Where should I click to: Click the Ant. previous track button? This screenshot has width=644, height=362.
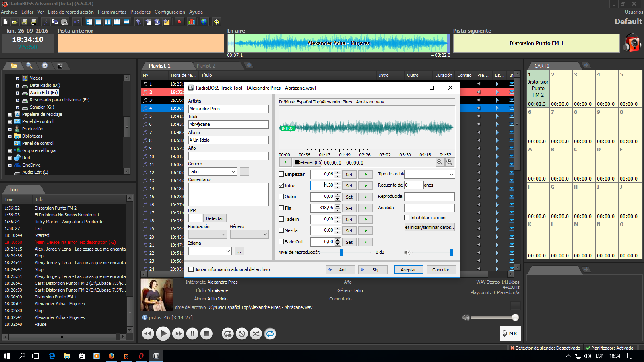tap(340, 270)
